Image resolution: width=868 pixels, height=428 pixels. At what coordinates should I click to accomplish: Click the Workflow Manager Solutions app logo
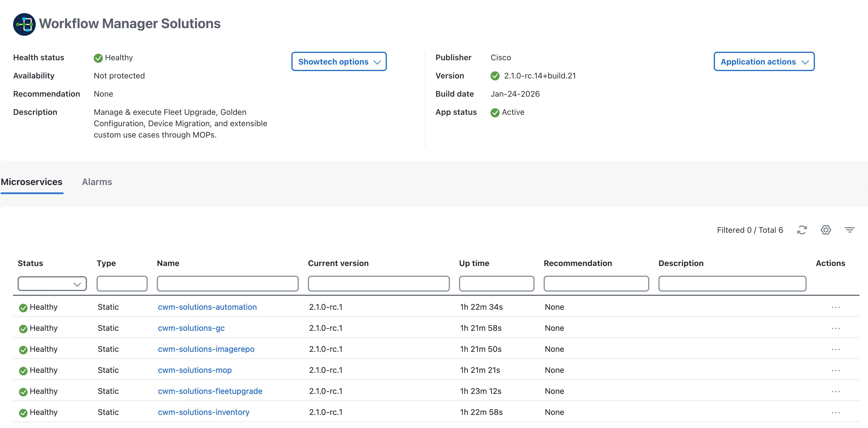coord(24,24)
